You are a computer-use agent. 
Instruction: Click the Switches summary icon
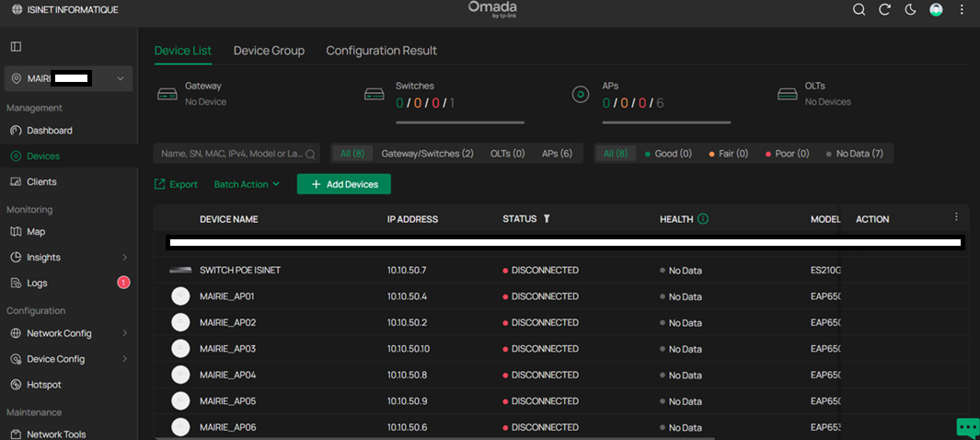click(374, 95)
